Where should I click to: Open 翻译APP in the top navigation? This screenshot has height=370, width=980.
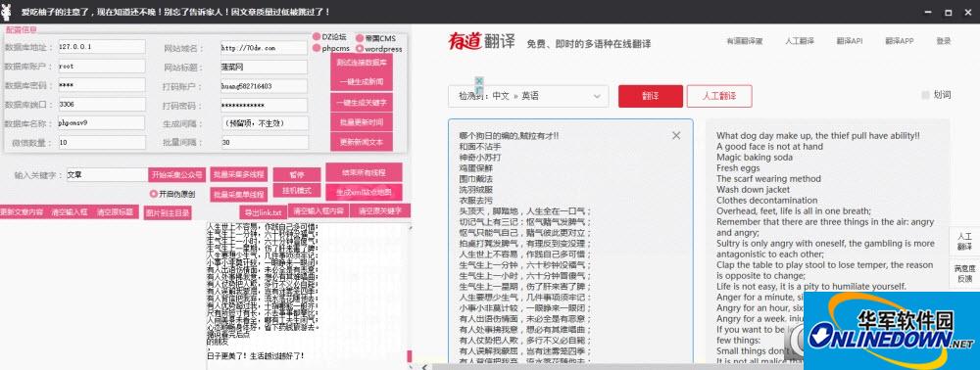tap(899, 41)
